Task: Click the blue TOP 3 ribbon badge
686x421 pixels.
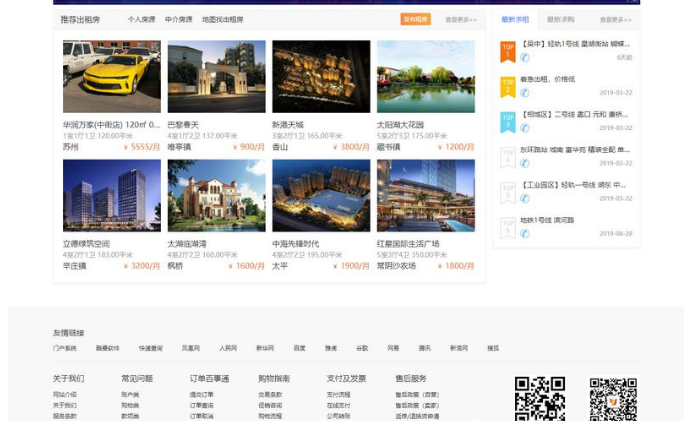Action: click(x=507, y=121)
